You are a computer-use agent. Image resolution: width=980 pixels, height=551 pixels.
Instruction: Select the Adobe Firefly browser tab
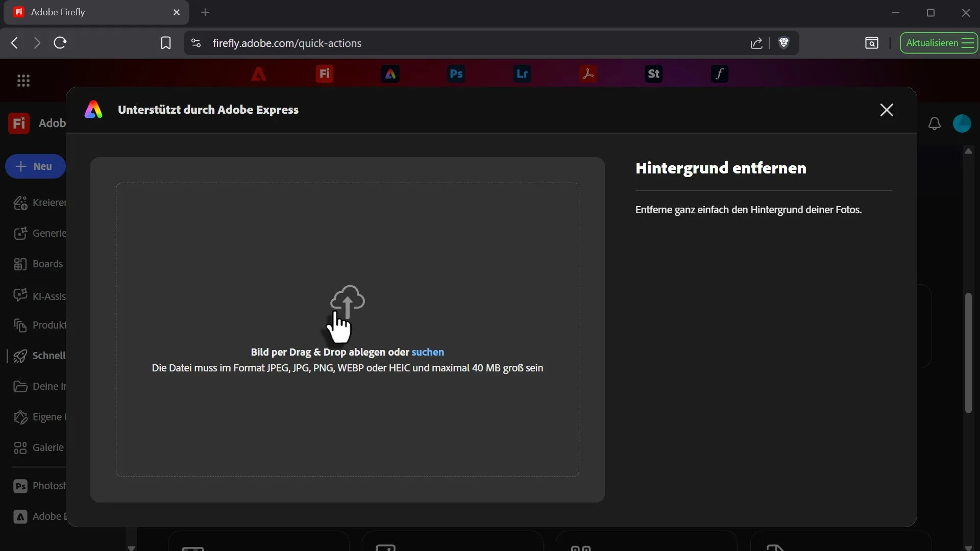[x=96, y=12]
